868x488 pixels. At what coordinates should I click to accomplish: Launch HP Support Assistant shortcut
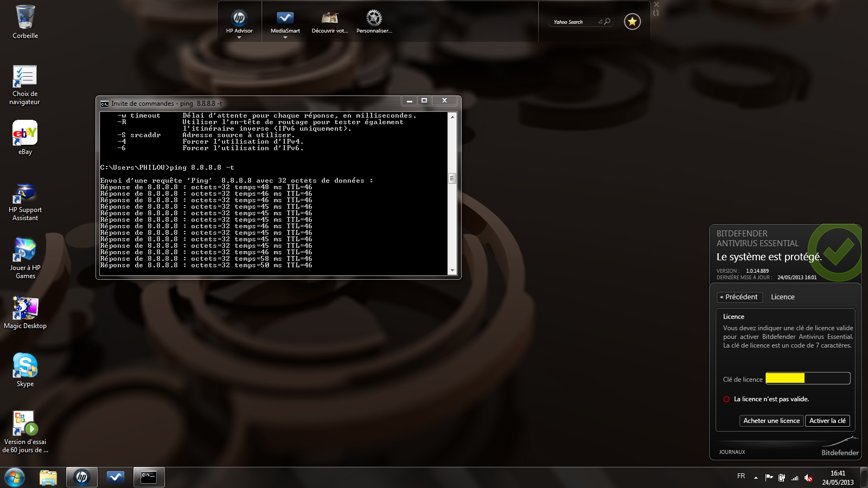pos(25,202)
